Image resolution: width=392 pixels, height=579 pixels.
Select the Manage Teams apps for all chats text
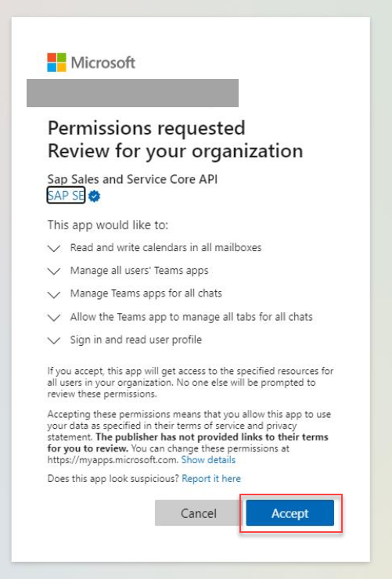coord(146,293)
